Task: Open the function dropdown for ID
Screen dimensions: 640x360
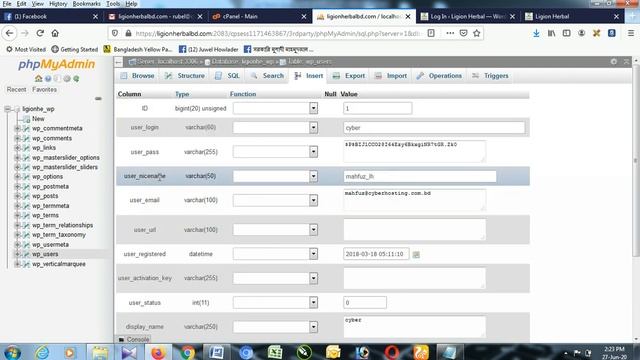Action: coord(275,108)
